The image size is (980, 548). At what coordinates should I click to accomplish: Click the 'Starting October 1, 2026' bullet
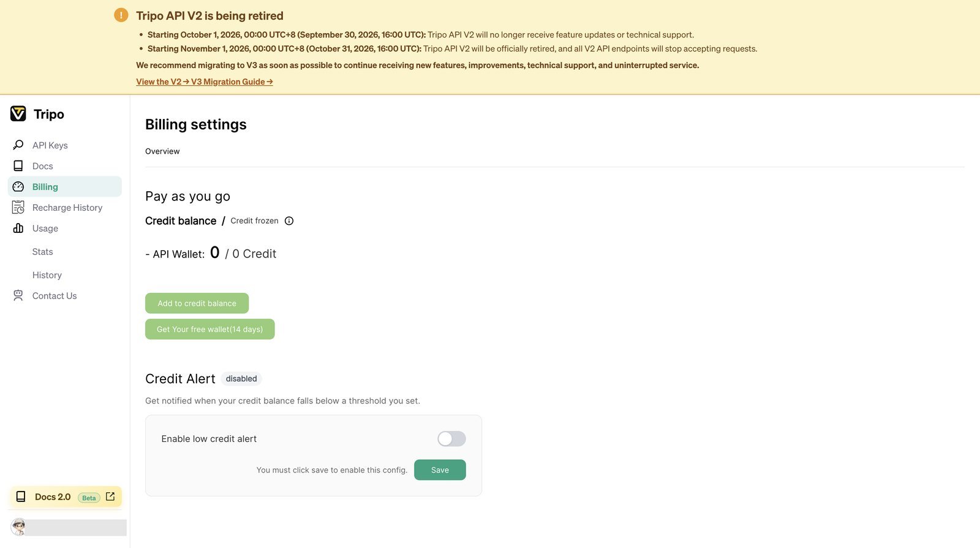[x=421, y=35]
